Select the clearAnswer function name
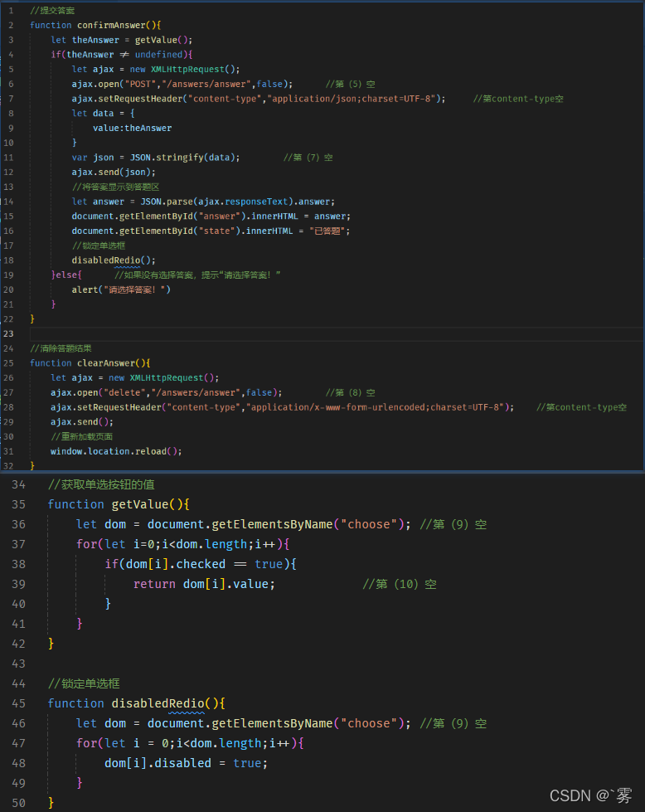This screenshot has width=645, height=812. click(x=106, y=363)
